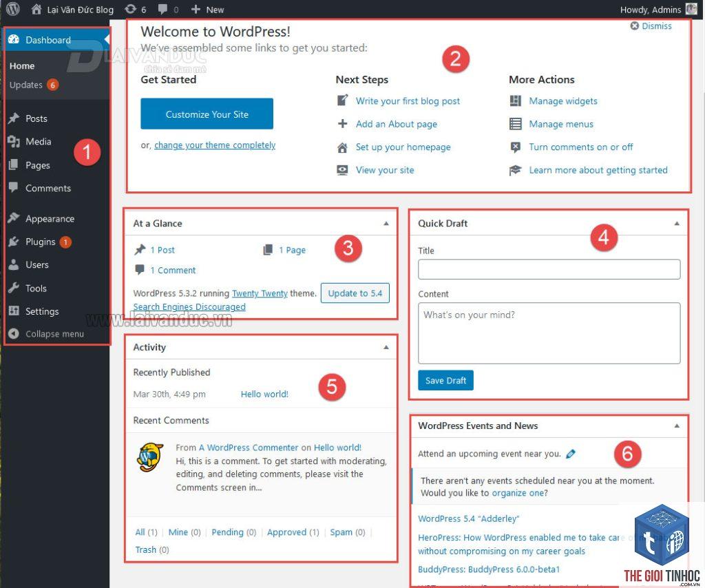This screenshot has width=705, height=588.
Task: Open Lại Văn Đức Blog site menu
Action: (81, 10)
